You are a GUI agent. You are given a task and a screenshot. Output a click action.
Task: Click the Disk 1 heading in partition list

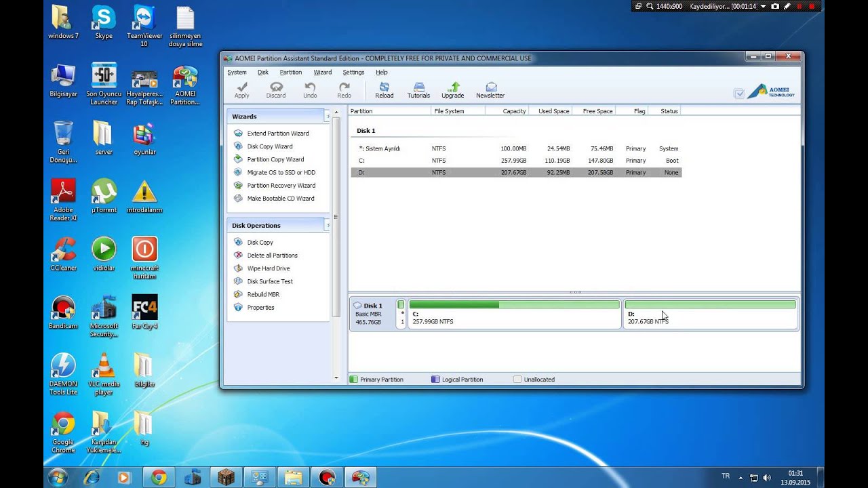tap(366, 131)
